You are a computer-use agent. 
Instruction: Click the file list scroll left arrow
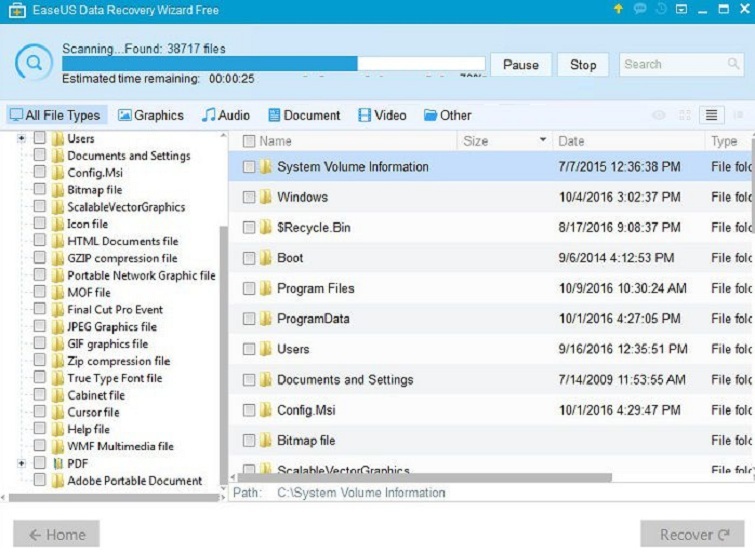pos(233,477)
